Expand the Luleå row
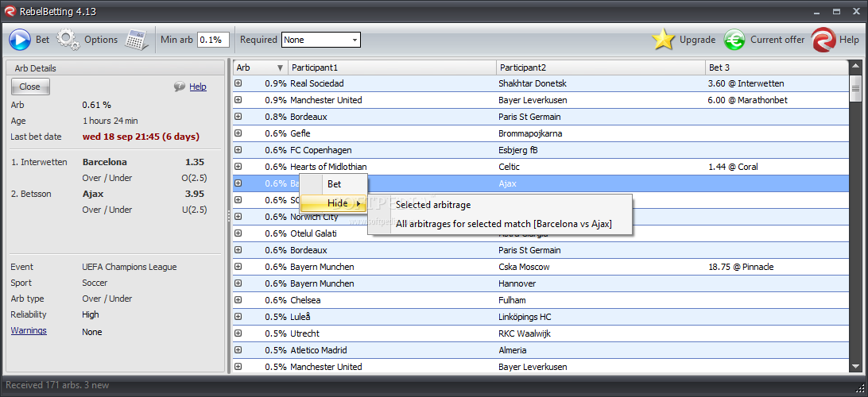 click(x=238, y=317)
